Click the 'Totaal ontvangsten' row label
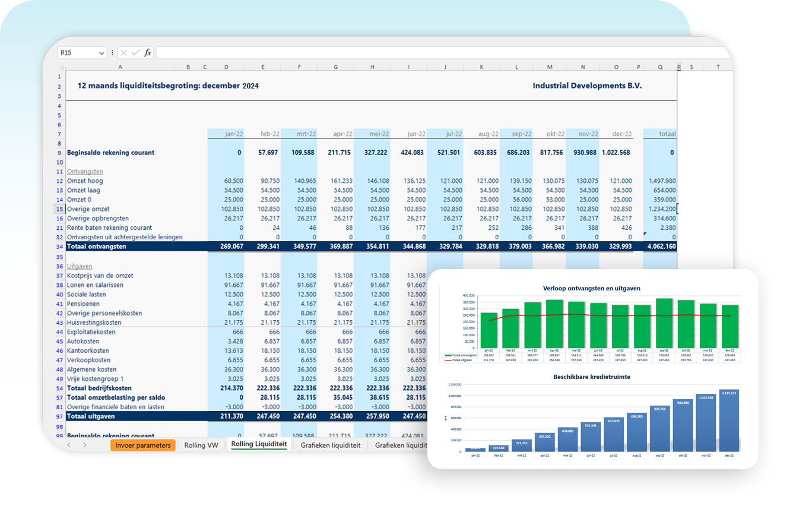The image size is (812, 531). tap(98, 246)
